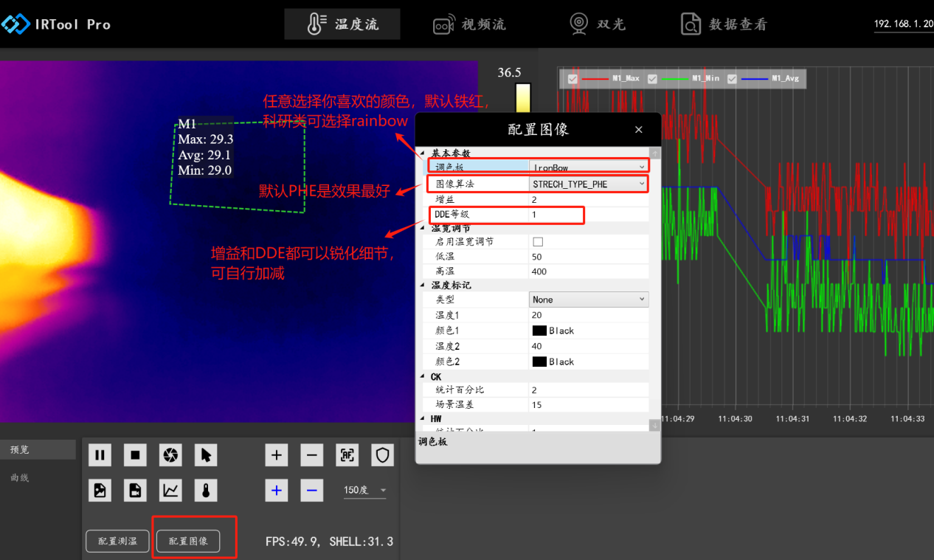Open the 150度 range dropdown
This screenshot has height=560, width=934.
point(365,491)
